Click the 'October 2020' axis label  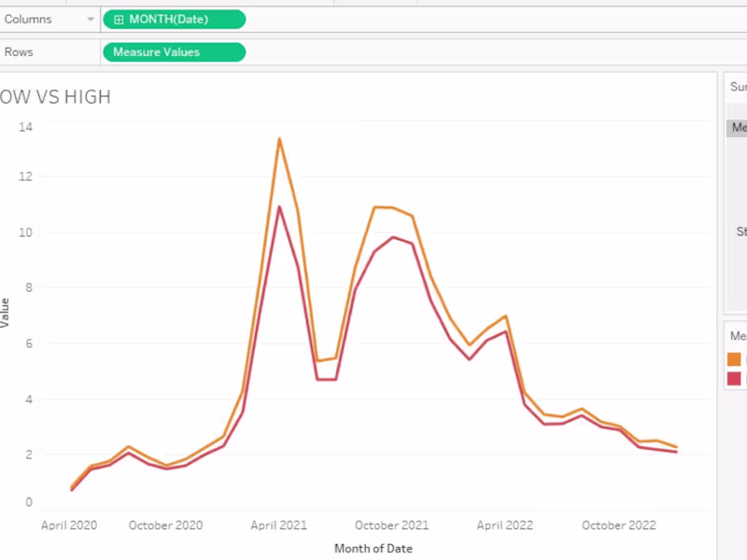pyautogui.click(x=166, y=525)
